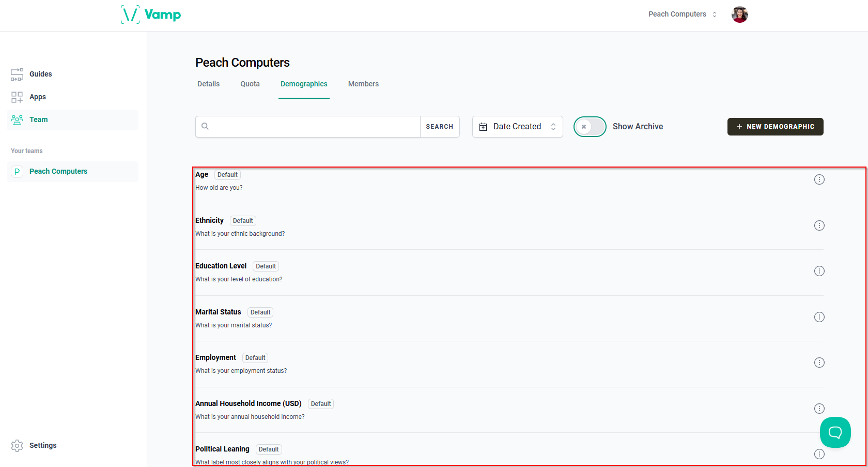Expand the Peach Computers workspace switcher

click(682, 14)
